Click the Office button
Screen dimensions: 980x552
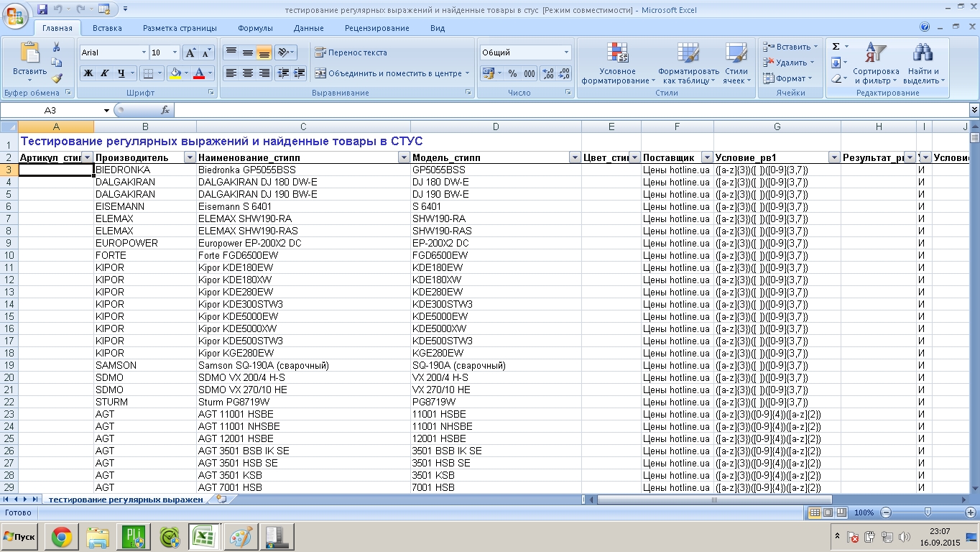point(16,16)
